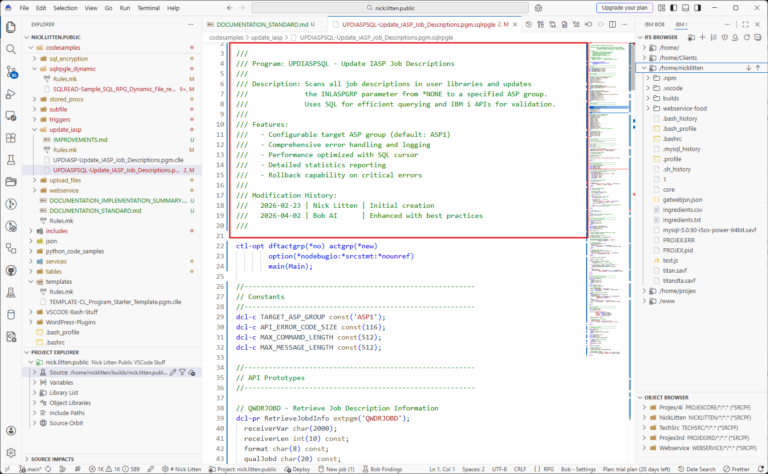Open the Explorer view in activity bar
768x474 pixels.
click(x=11, y=27)
